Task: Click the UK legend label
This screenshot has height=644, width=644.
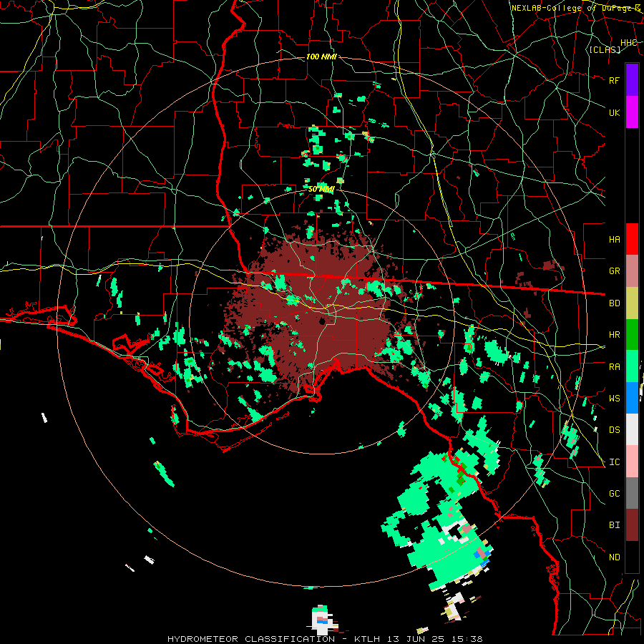Action: [x=615, y=112]
